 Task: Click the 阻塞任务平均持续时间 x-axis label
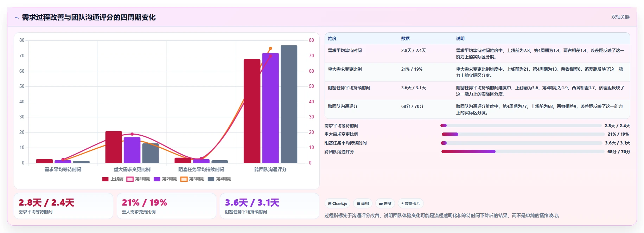coord(201,169)
